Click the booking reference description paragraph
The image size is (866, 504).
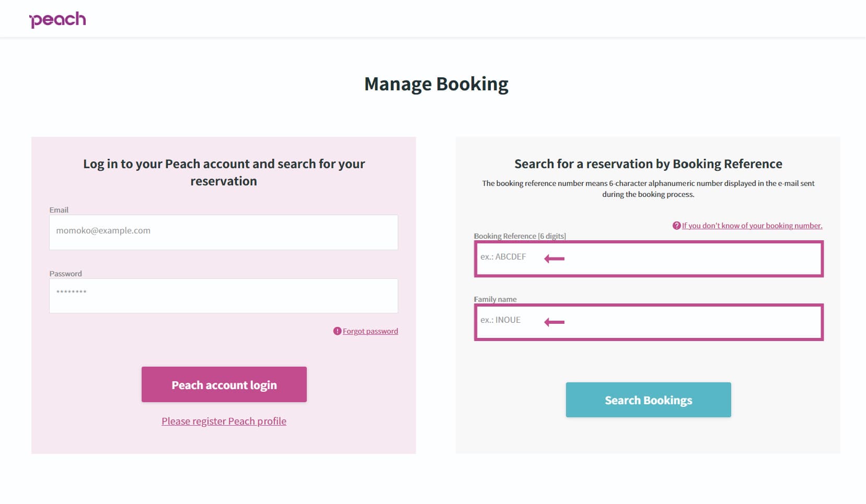pyautogui.click(x=648, y=189)
